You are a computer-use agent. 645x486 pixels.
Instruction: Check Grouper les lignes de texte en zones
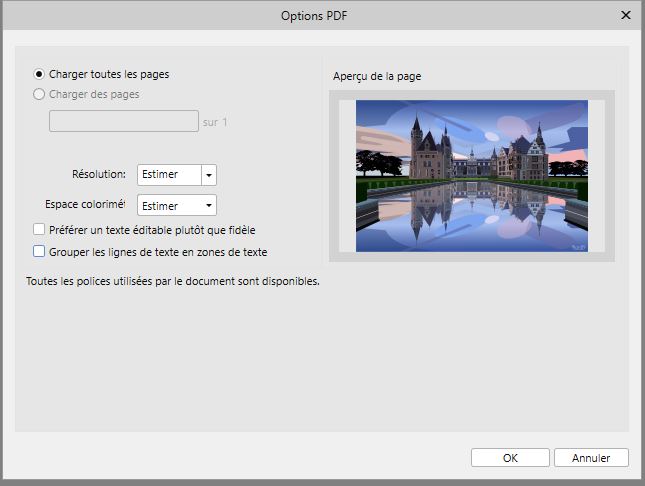click(x=39, y=251)
